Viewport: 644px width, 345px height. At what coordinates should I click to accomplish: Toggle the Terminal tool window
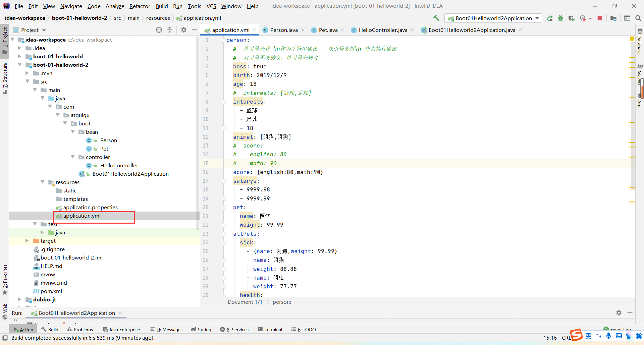(270, 330)
